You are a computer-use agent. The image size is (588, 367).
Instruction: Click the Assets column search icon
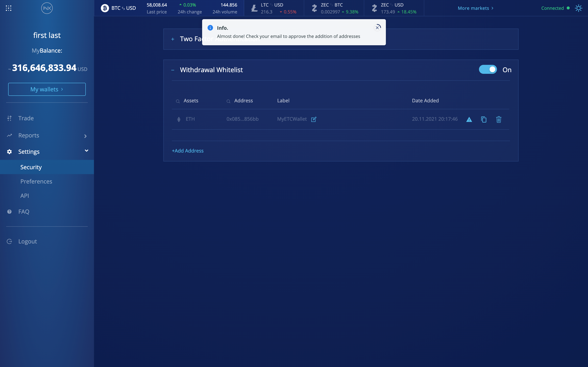[x=178, y=101]
